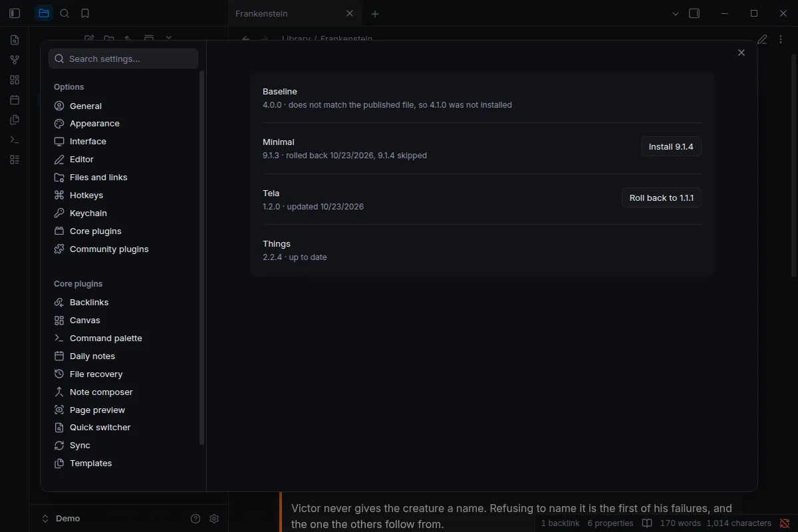
Task: Click the Search settings field
Action: [123, 59]
